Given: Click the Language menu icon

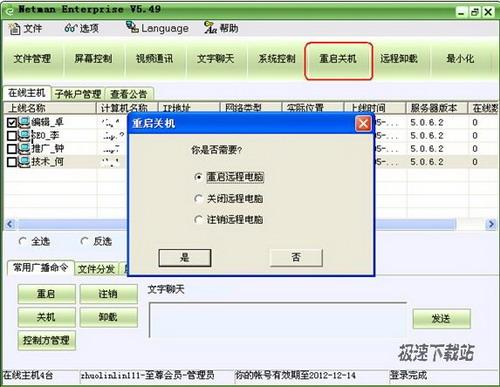Looking at the screenshot, I should [x=132, y=27].
